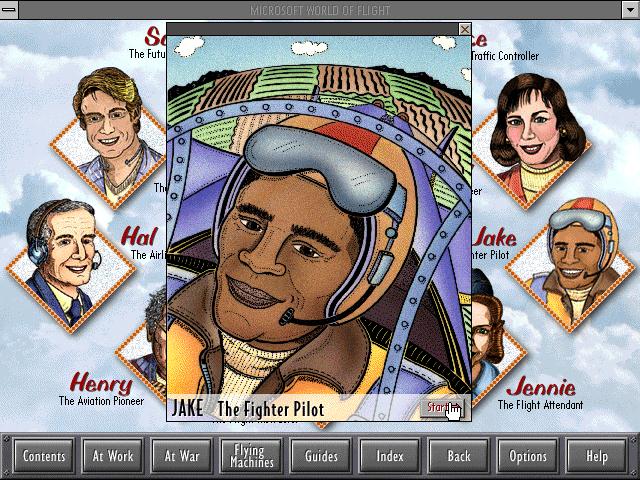Click 'JAKE The Fighter Pilot' popup caption
Screen dimensions: 640x480
point(248,408)
